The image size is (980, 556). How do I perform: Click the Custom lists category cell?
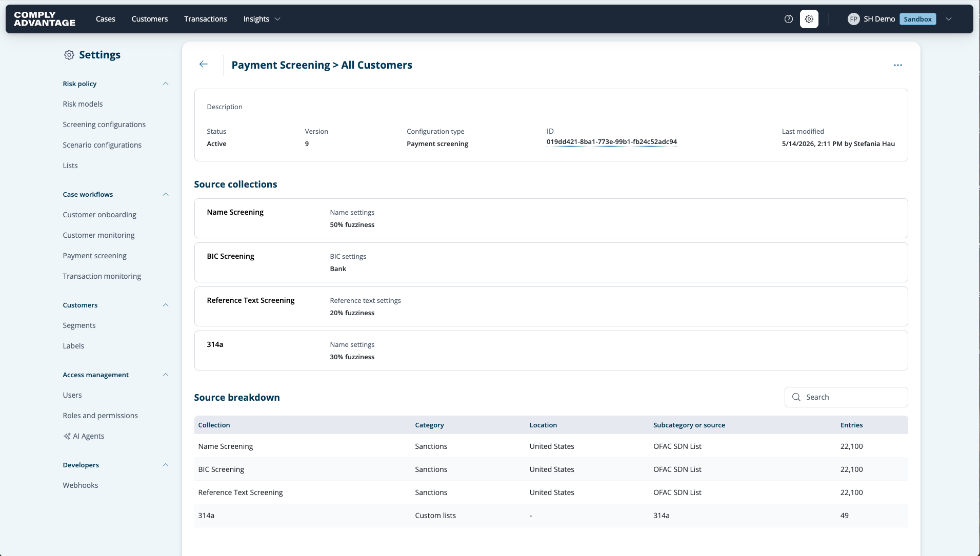click(435, 516)
